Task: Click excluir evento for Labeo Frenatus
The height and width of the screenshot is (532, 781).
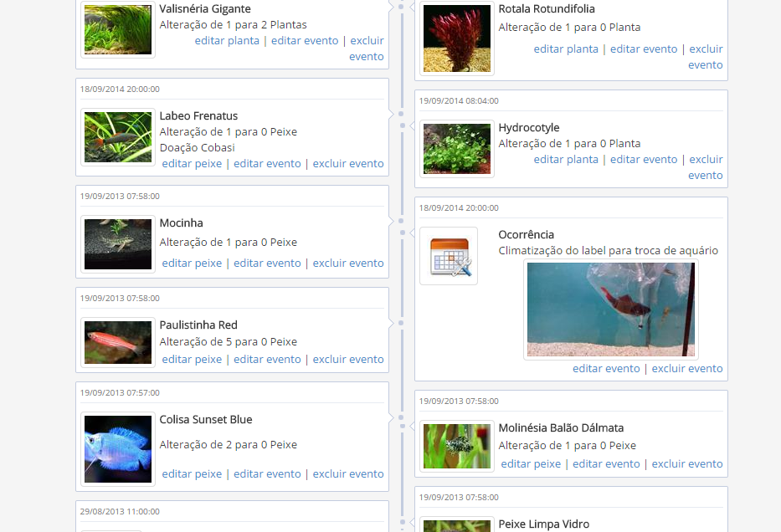Action: [x=348, y=164]
